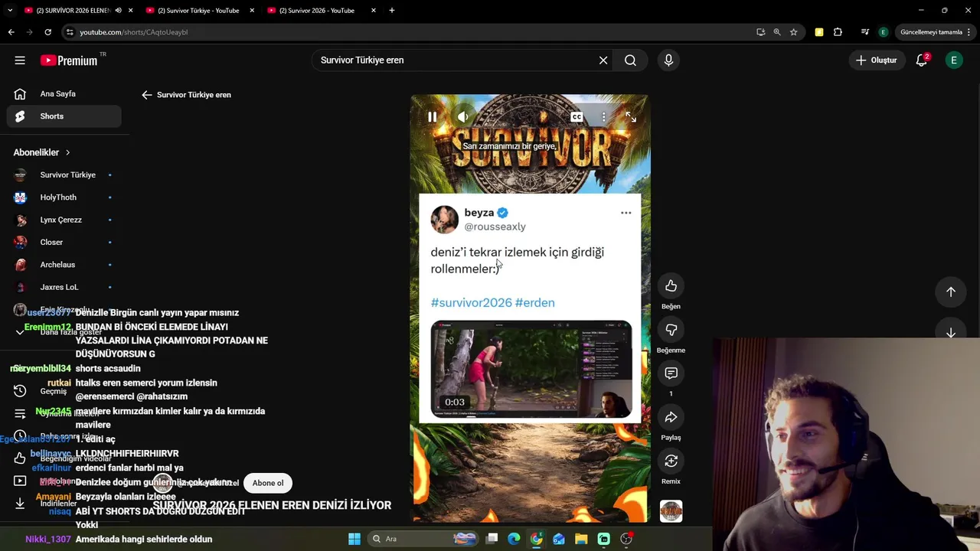This screenshot has height=551, width=980.
Task: Run search with magnifier button
Action: coord(630,60)
